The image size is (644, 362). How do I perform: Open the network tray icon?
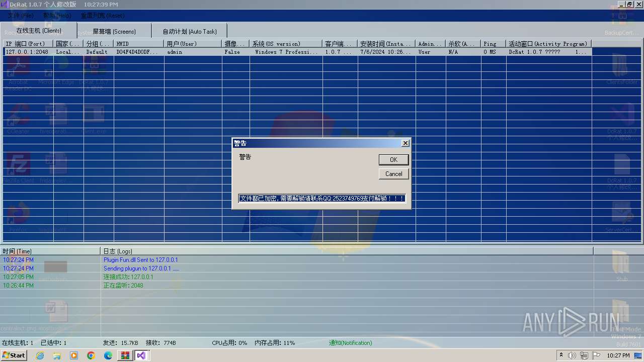click(x=584, y=355)
